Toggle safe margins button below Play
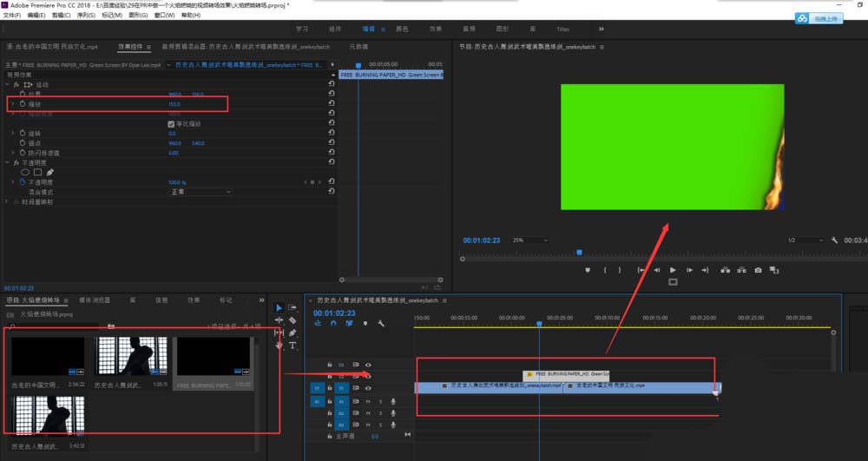This screenshot has height=461, width=868. click(673, 282)
